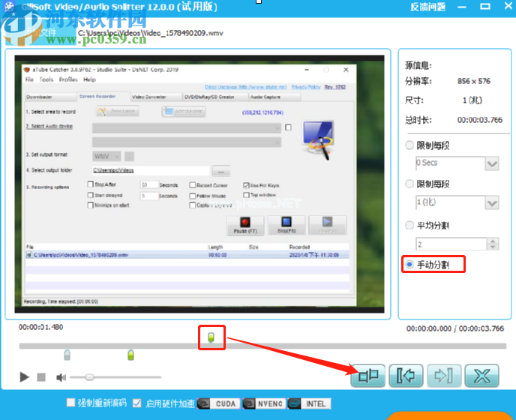Open WMV output format dropdown in preview
This screenshot has height=420, width=516.
pyautogui.click(x=106, y=156)
